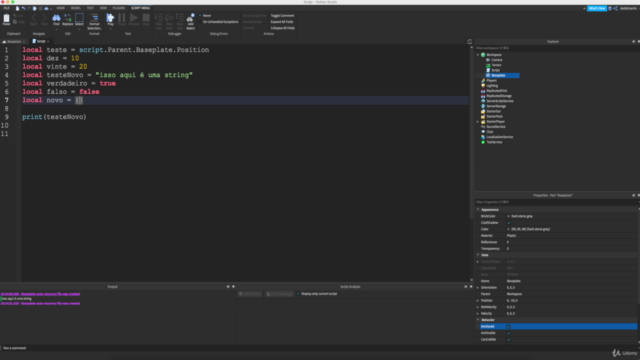Click the Stop test button
The width and height of the screenshot is (640, 360).
(x=146, y=19)
